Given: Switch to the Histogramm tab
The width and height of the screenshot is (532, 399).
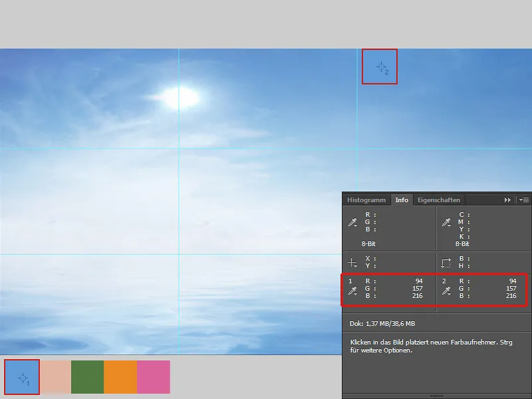Looking at the screenshot, I should pyautogui.click(x=366, y=200).
